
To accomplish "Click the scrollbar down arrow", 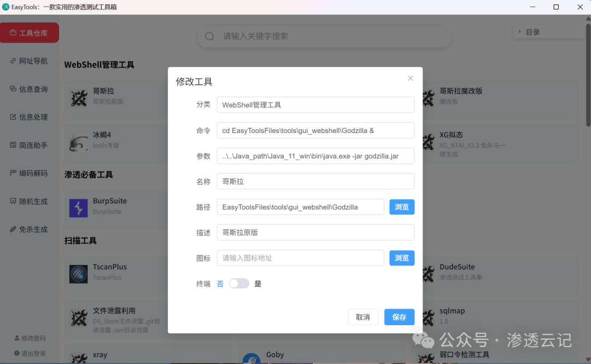I will pos(588,360).
